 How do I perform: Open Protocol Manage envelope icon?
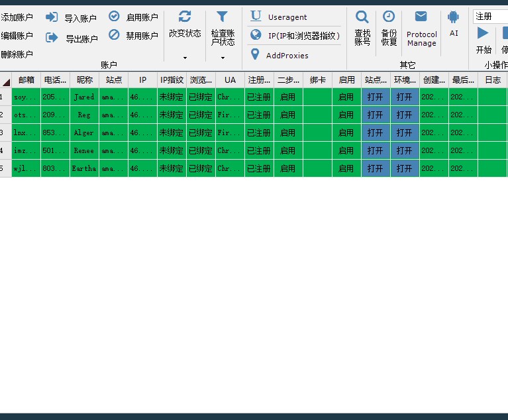(x=421, y=16)
